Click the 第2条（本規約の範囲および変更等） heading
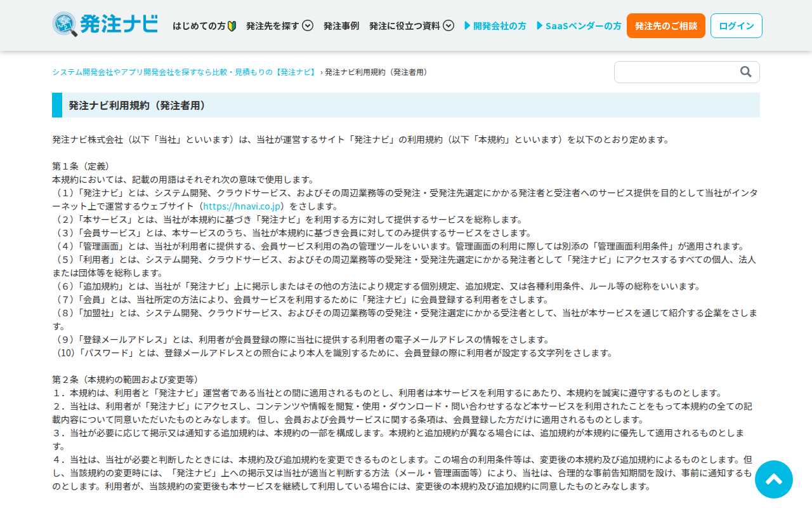This screenshot has width=812, height=508. pos(128,380)
